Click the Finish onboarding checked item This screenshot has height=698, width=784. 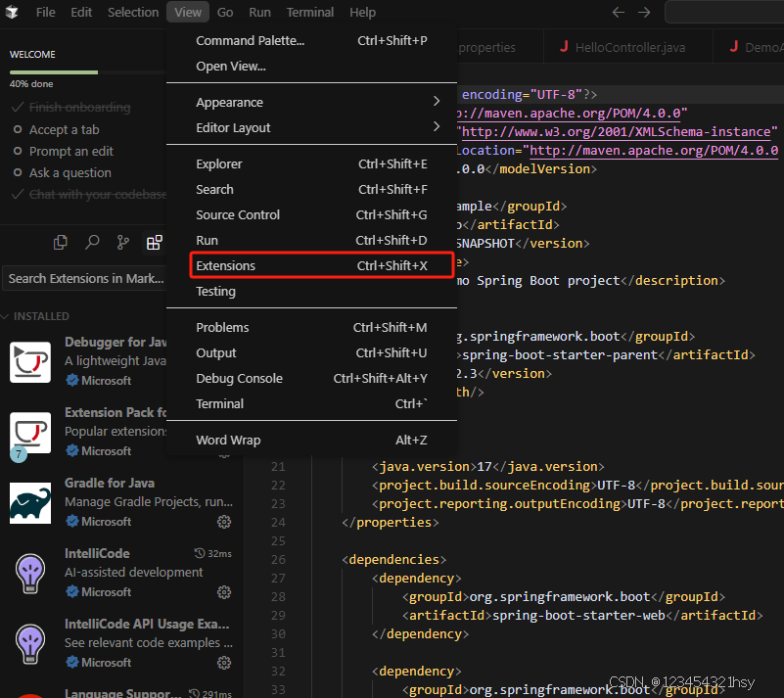coord(71,108)
